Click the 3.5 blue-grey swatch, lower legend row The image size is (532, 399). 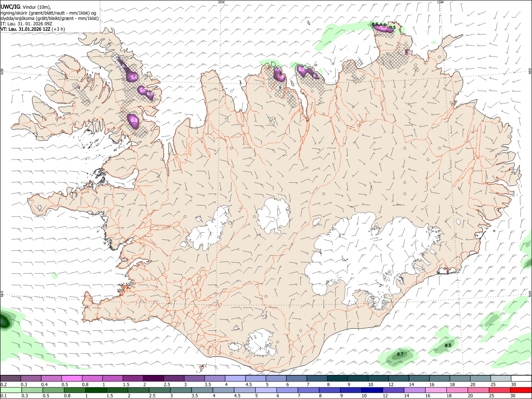tap(202, 390)
